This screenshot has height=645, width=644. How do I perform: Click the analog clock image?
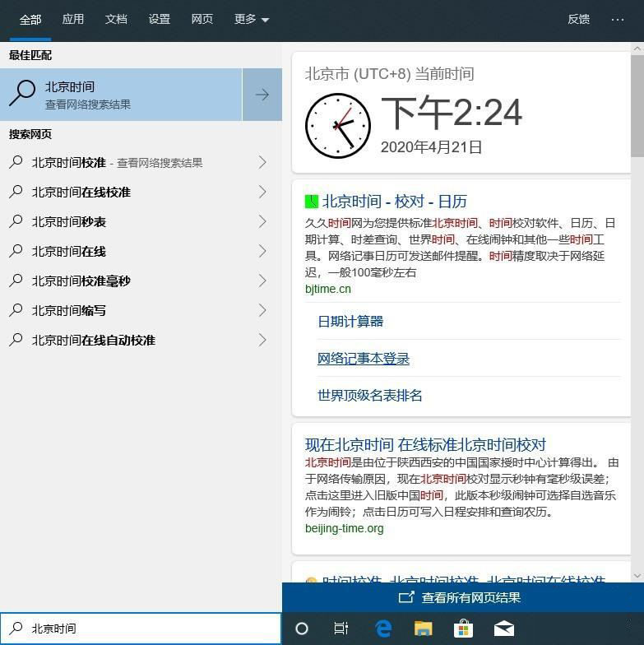tap(337, 125)
